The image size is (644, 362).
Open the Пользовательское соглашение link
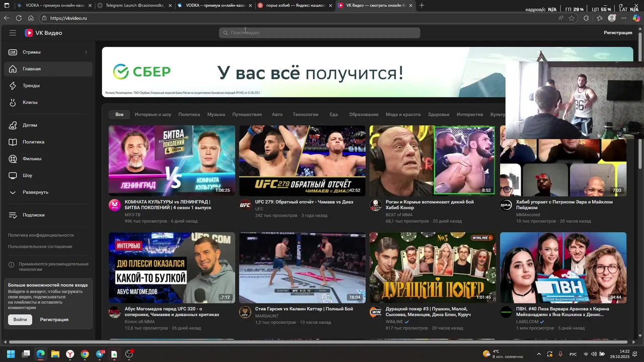40,247
